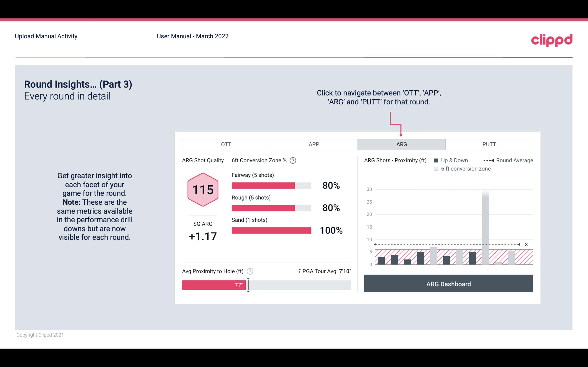Select the OTT tab
Screen dimensions: 588x367
pyautogui.click(x=226, y=144)
